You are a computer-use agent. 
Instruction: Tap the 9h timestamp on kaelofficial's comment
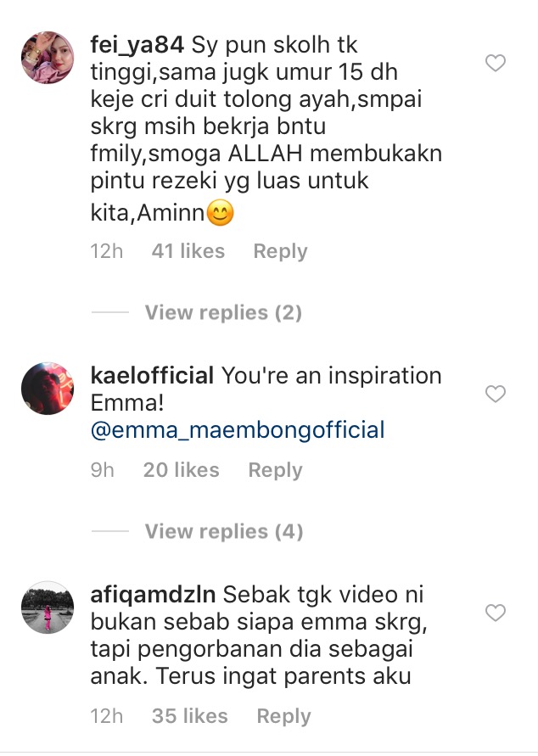[x=103, y=470]
